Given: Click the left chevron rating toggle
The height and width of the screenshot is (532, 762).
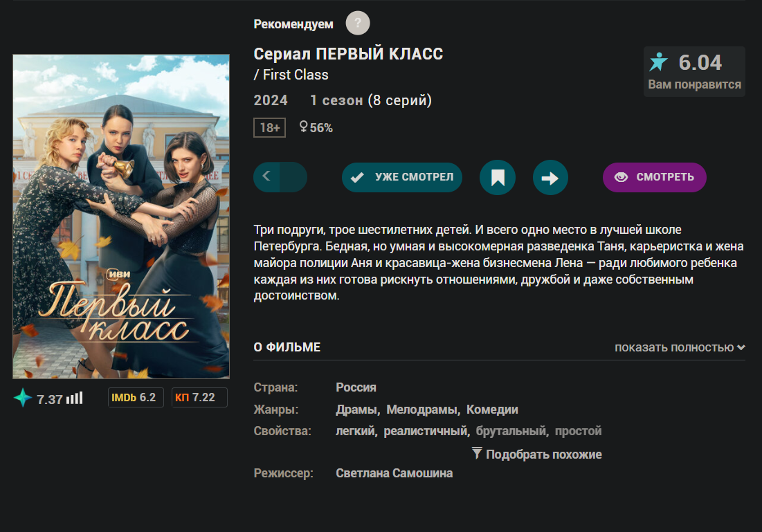Looking at the screenshot, I should click(x=267, y=177).
